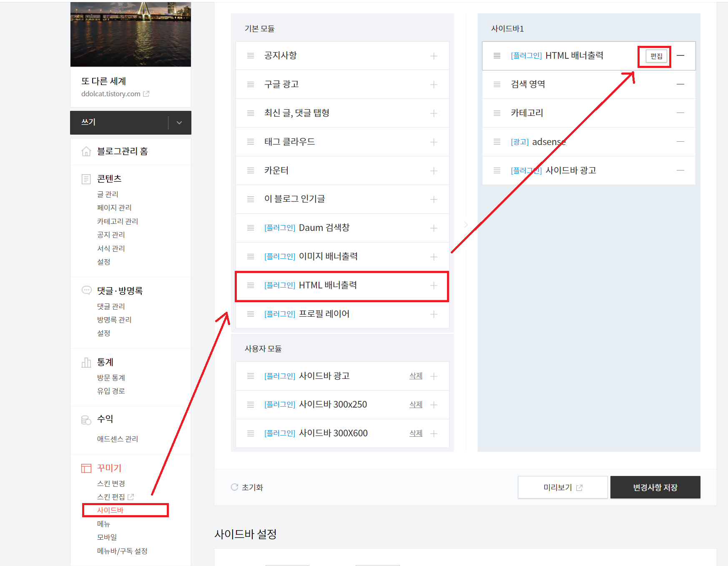Click the chevron arrow between module panels
Screen dimensions: 728x566
point(466,225)
